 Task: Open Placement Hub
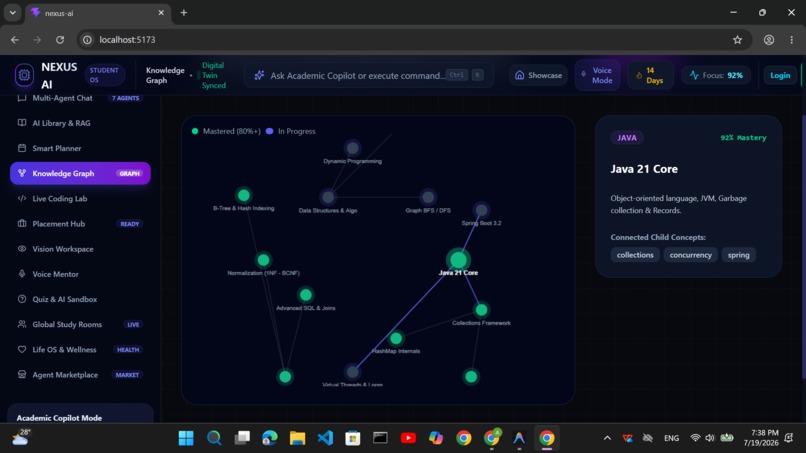80,224
